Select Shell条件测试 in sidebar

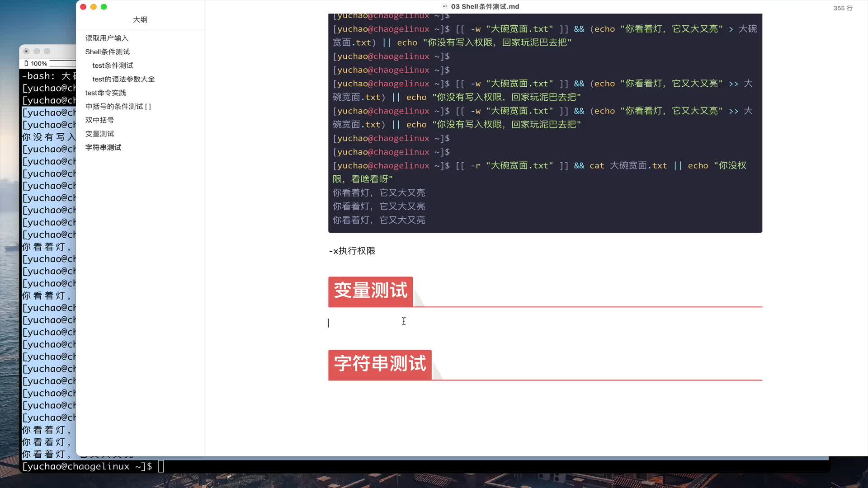click(107, 51)
